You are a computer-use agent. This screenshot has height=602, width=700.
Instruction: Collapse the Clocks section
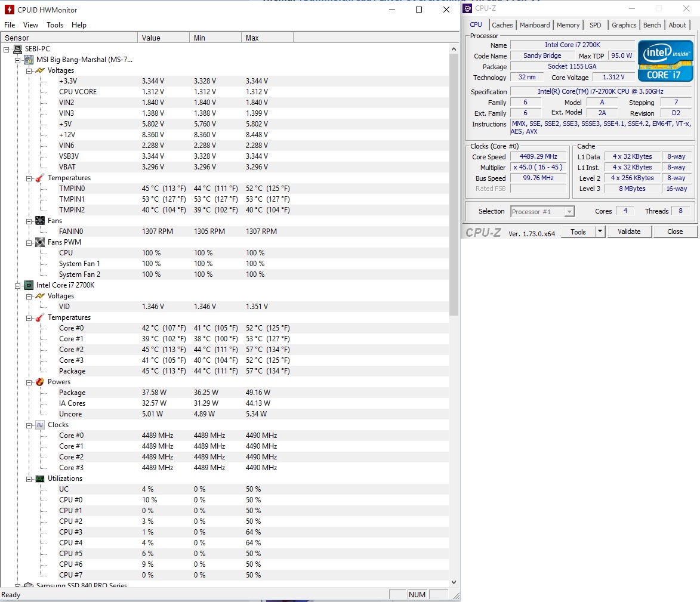click(x=29, y=425)
